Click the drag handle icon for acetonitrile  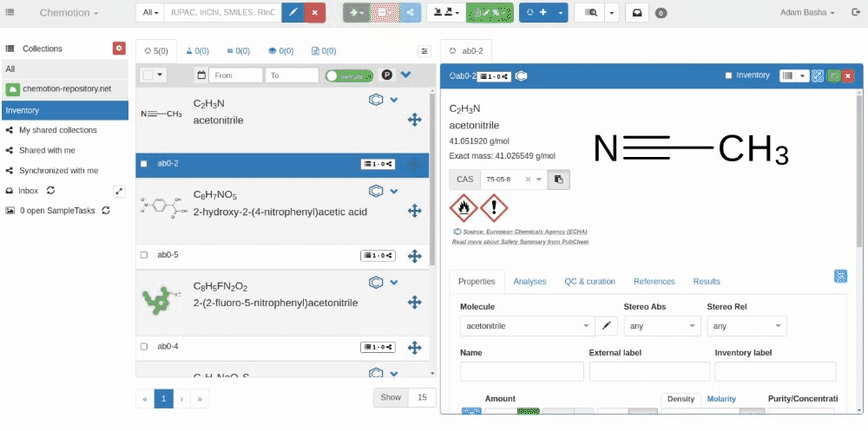coord(414,120)
